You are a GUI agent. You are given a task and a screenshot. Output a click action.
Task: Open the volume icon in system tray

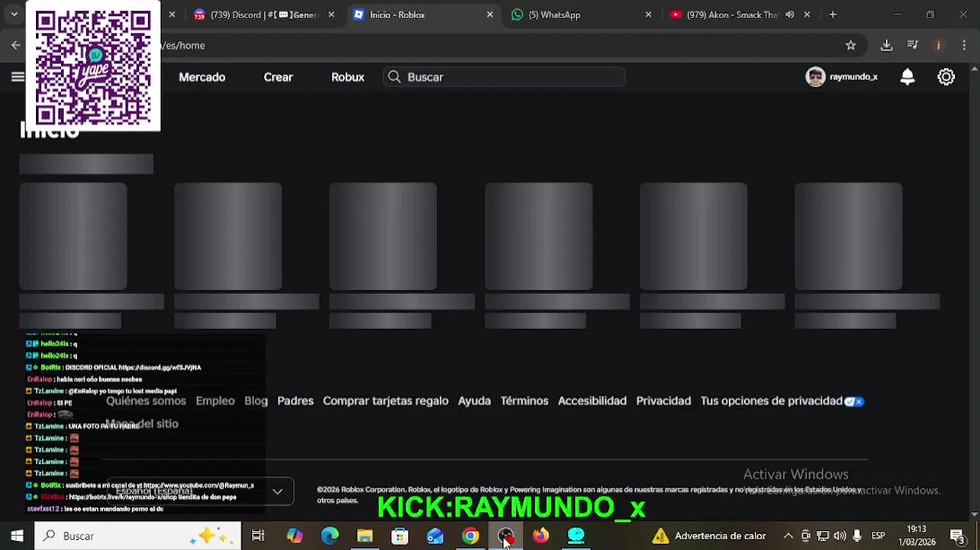click(840, 535)
